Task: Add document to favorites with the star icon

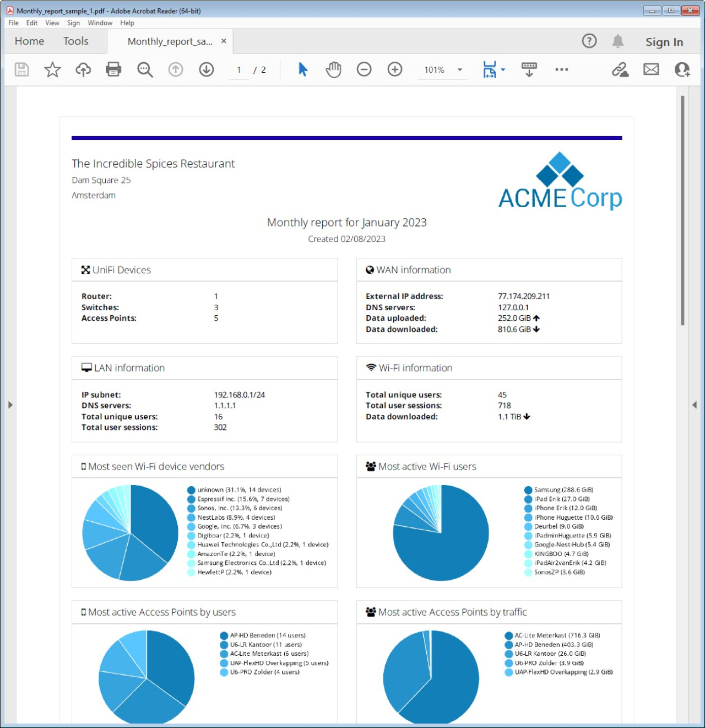Action: pyautogui.click(x=52, y=69)
